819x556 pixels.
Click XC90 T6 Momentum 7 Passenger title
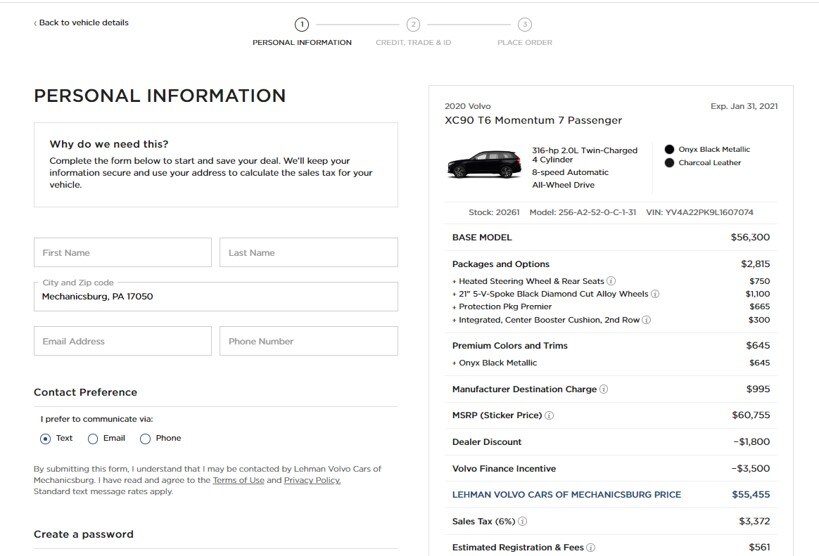(533, 120)
